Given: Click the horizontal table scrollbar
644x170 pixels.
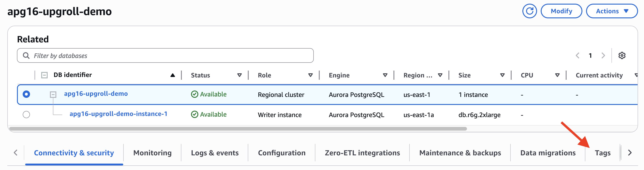Looking at the screenshot, I should pyautogui.click(x=237, y=129).
